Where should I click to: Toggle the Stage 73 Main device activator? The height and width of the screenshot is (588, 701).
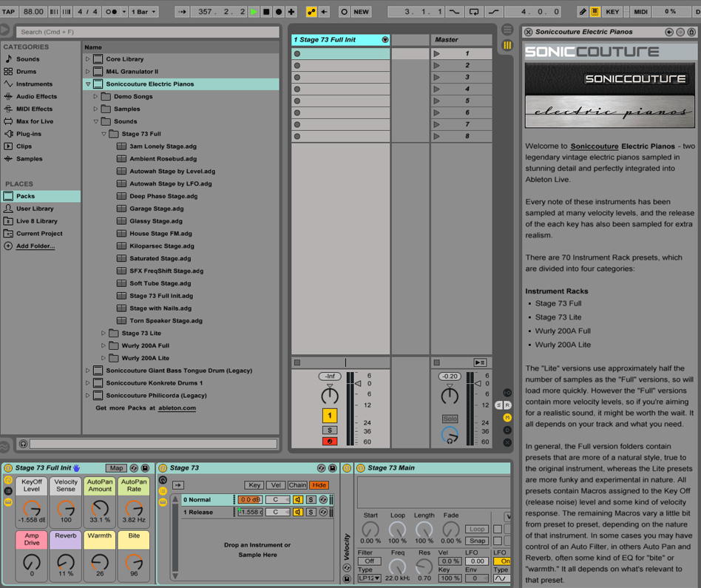coord(360,467)
